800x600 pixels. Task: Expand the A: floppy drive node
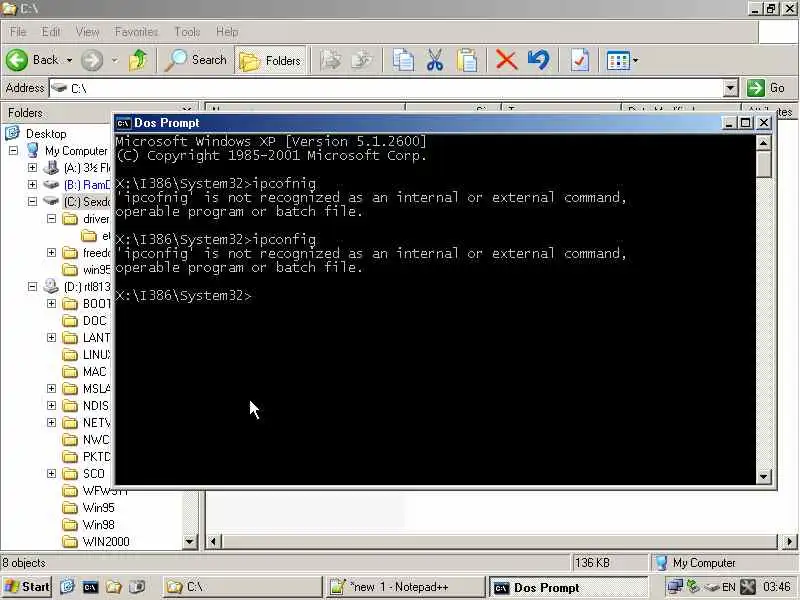click(x=32, y=167)
